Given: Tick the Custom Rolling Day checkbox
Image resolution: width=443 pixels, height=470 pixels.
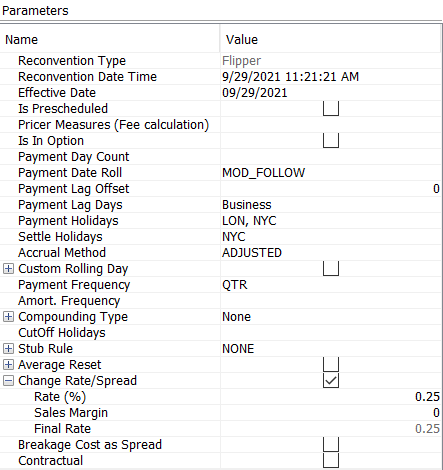Looking at the screenshot, I should click(331, 269).
